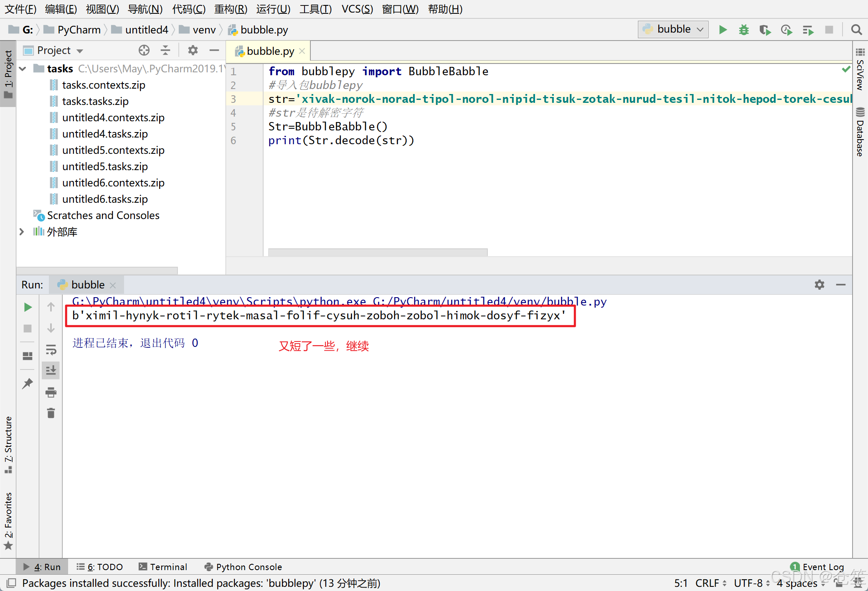868x591 pixels.
Task: Toggle tool window quick access in status bar
Action: [x=11, y=583]
